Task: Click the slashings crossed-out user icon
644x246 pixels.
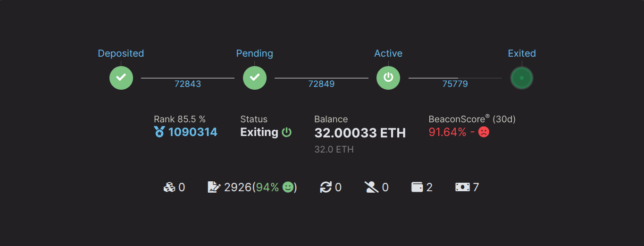Action: [372, 187]
